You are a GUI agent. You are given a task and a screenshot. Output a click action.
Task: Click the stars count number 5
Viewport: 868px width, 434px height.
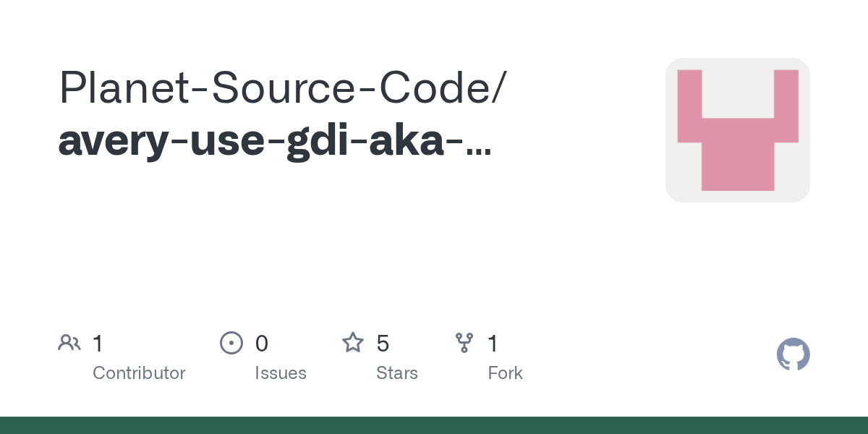point(383,344)
